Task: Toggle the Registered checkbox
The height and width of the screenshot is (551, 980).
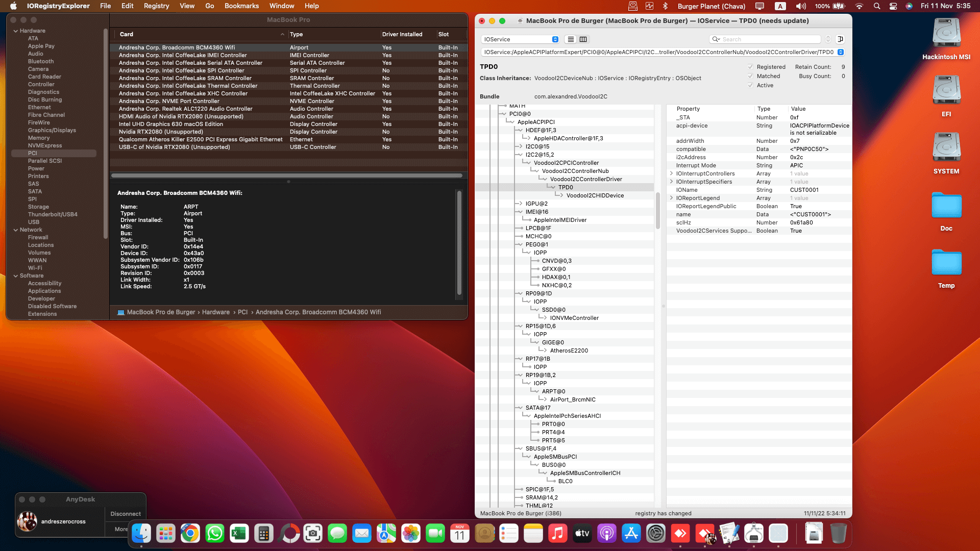Action: click(x=750, y=67)
